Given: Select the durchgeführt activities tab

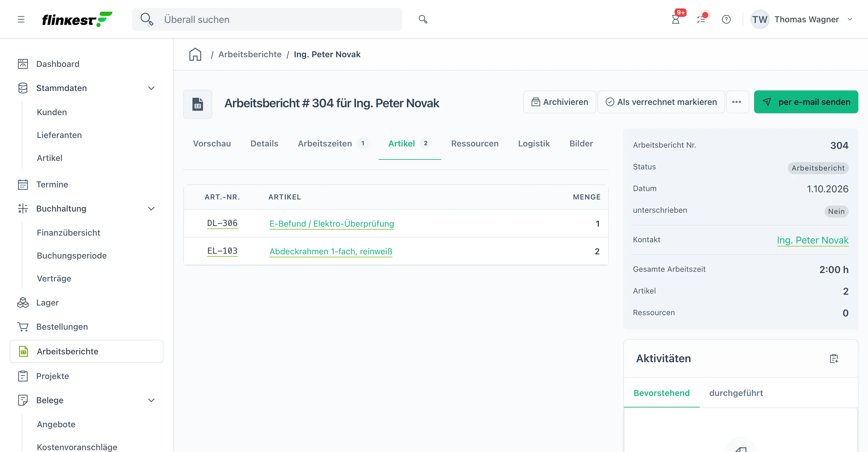Looking at the screenshot, I should click(x=736, y=393).
